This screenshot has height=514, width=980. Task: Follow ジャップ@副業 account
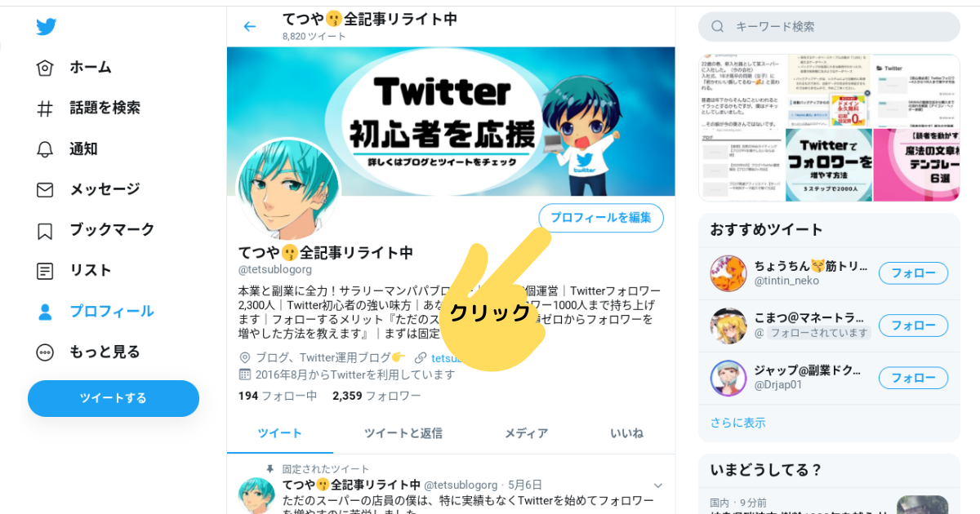(x=913, y=378)
